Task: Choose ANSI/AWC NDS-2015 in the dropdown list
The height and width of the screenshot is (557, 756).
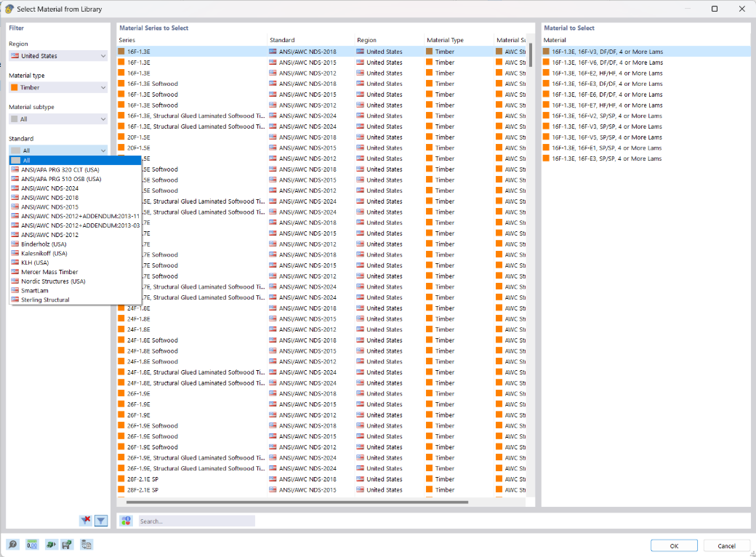Action: click(x=76, y=207)
